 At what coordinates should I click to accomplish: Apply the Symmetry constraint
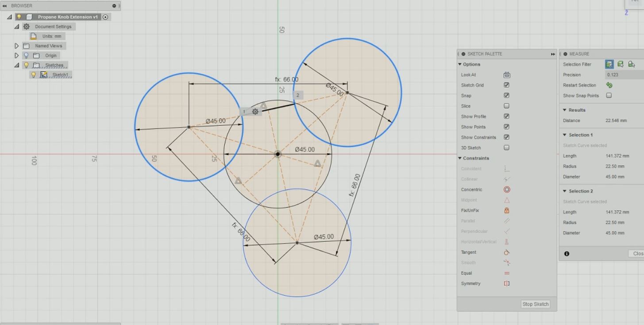507,284
